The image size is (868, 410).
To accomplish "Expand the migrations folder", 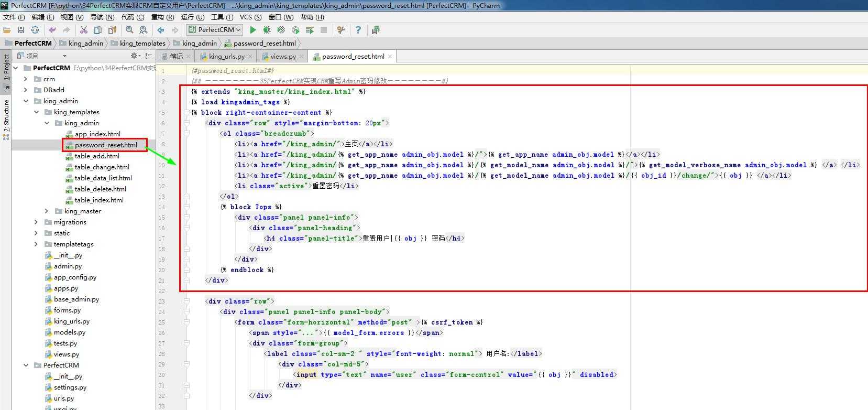I will (x=36, y=222).
